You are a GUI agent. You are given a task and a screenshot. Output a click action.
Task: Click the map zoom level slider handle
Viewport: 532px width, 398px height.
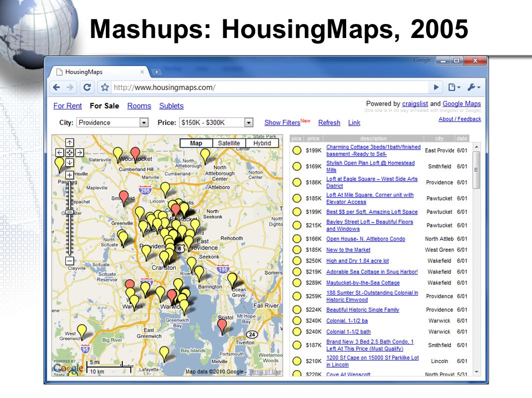[x=69, y=212]
